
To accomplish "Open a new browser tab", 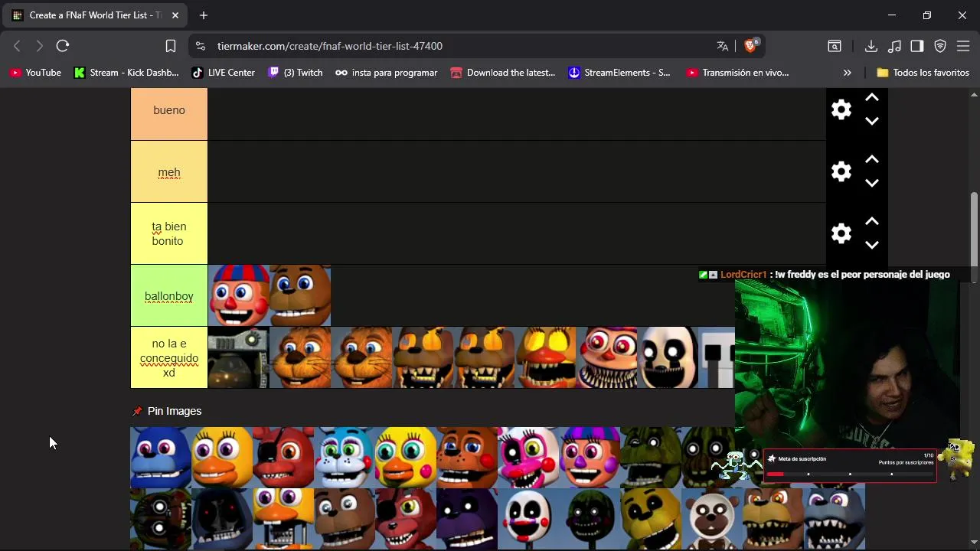I will tap(204, 15).
